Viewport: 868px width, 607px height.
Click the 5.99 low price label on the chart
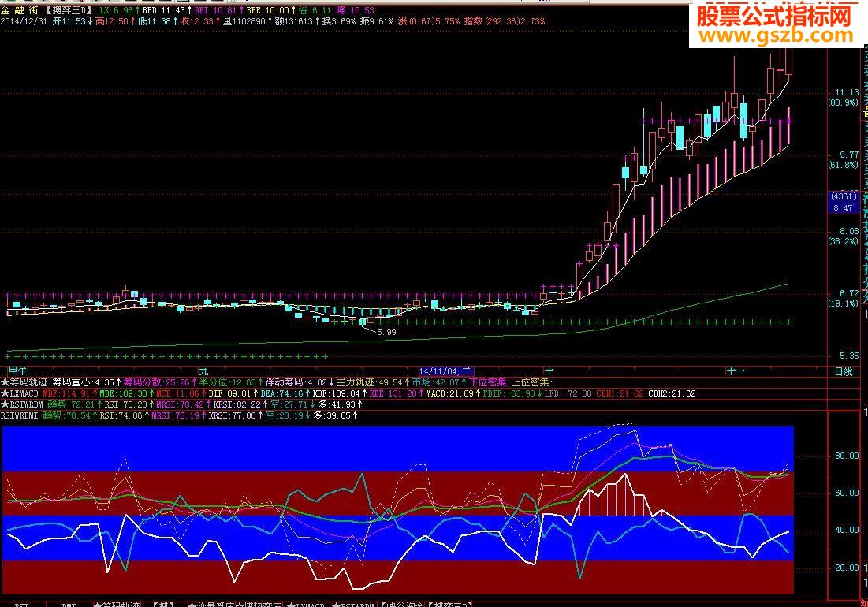coord(386,332)
